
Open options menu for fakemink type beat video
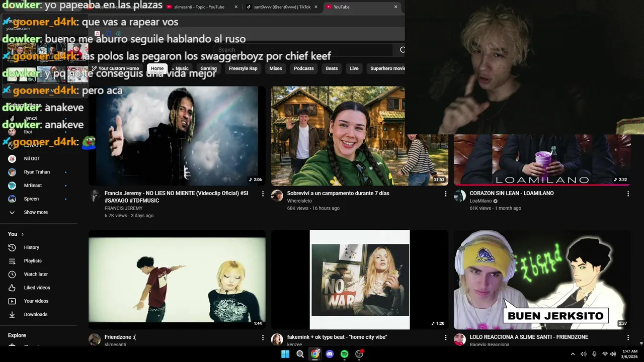[x=445, y=337]
